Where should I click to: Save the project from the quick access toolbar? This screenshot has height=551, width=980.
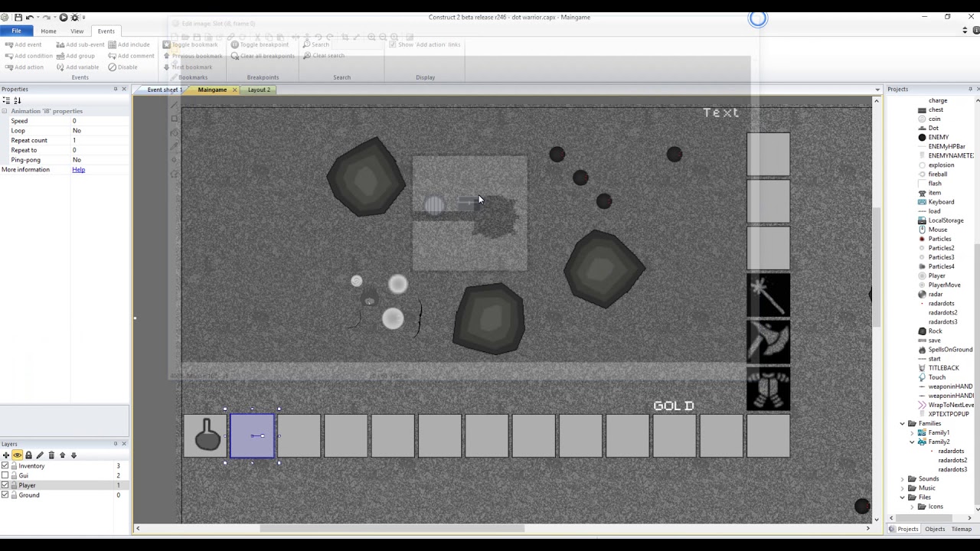coord(18,17)
